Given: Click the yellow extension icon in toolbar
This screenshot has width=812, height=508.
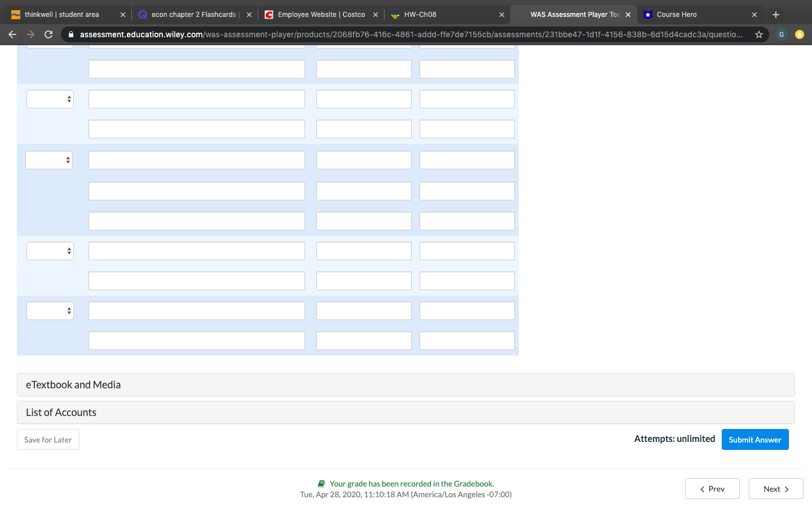Looking at the screenshot, I should coord(799,34).
